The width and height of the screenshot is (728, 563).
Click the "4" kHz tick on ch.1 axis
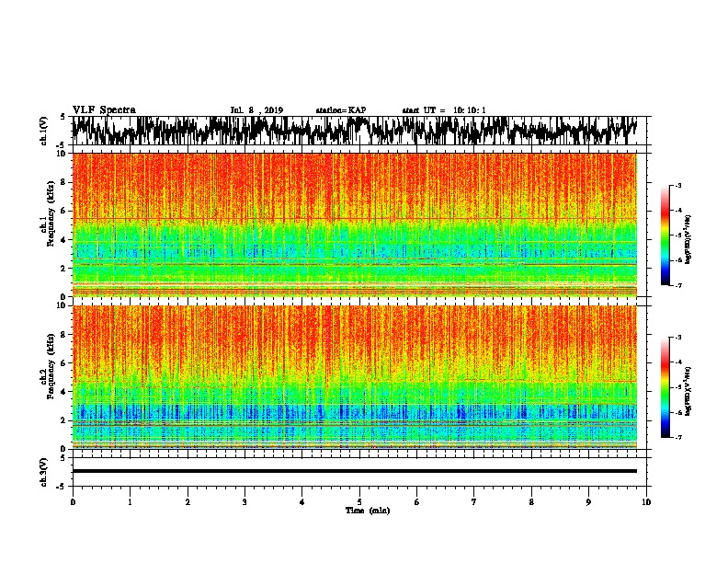coord(63,240)
